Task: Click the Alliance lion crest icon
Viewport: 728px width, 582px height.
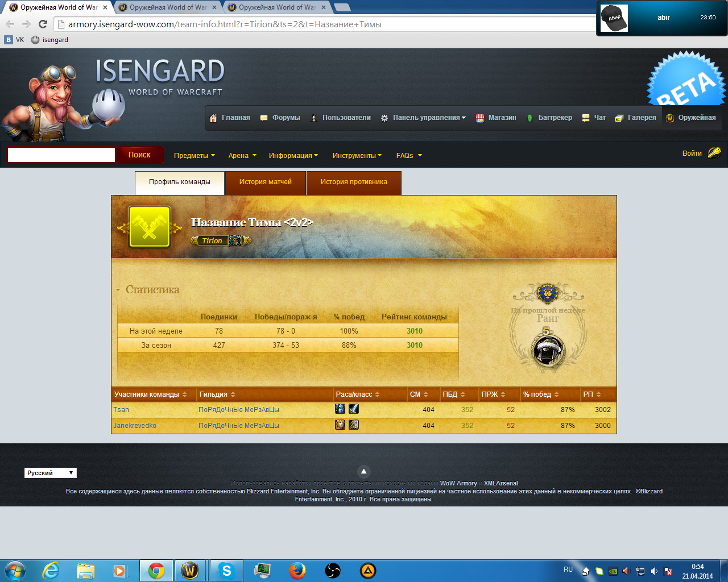Action: (x=547, y=293)
